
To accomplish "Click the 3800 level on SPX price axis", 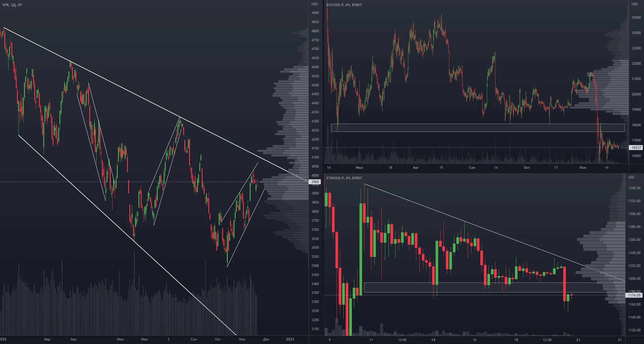I will pyautogui.click(x=315, y=212).
